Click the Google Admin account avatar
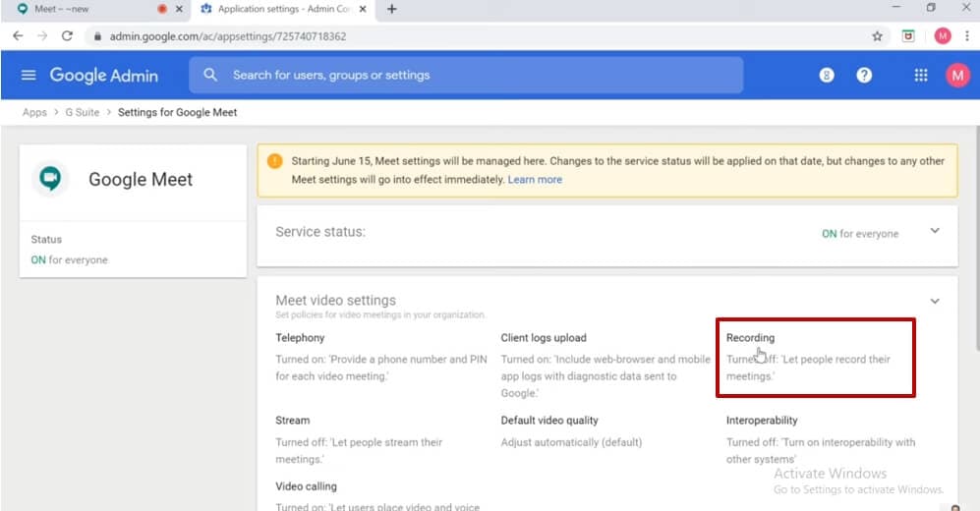 [956, 76]
